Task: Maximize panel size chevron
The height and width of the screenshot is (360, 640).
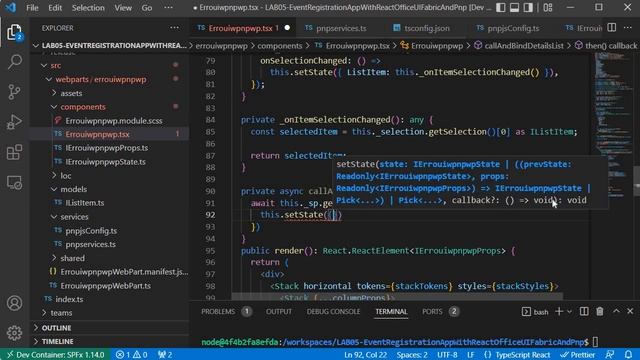Action: [616, 311]
